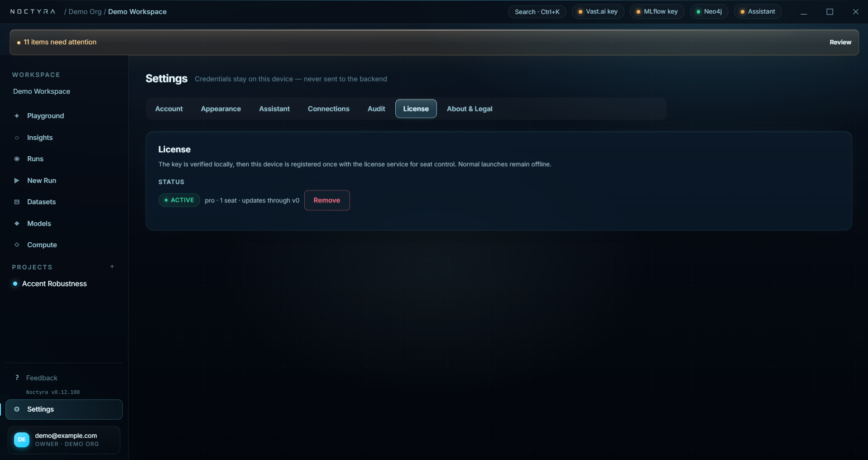Click the Compute outline-diamond icon
Screen dimensions: 868x460
17,245
